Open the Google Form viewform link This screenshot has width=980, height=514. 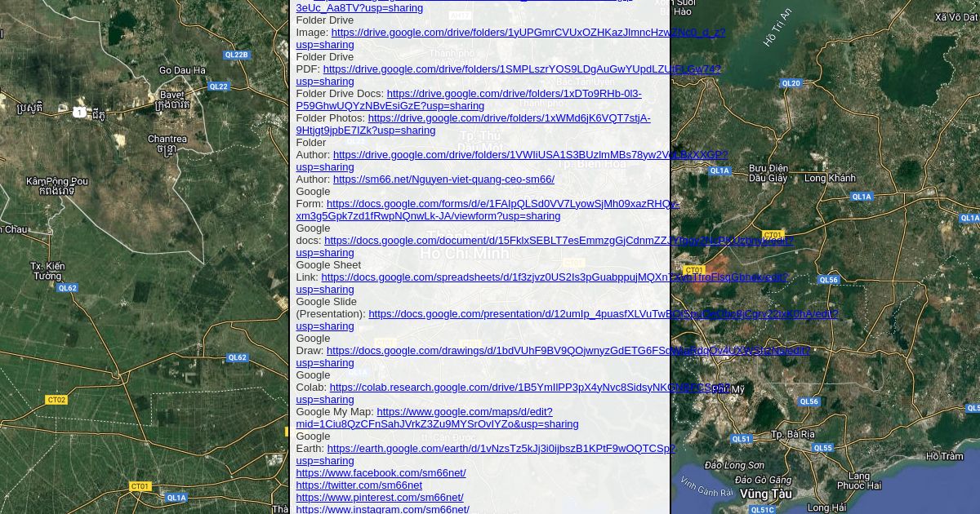(502, 204)
